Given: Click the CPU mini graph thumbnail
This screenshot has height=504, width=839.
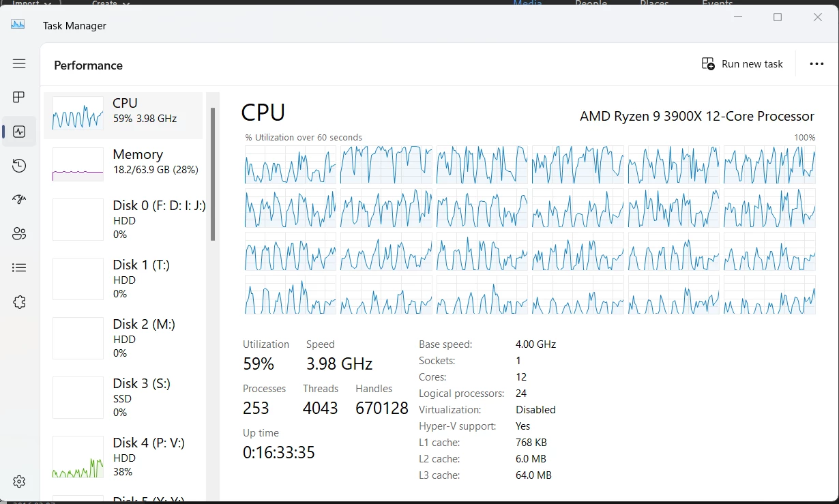Looking at the screenshot, I should click(x=78, y=113).
